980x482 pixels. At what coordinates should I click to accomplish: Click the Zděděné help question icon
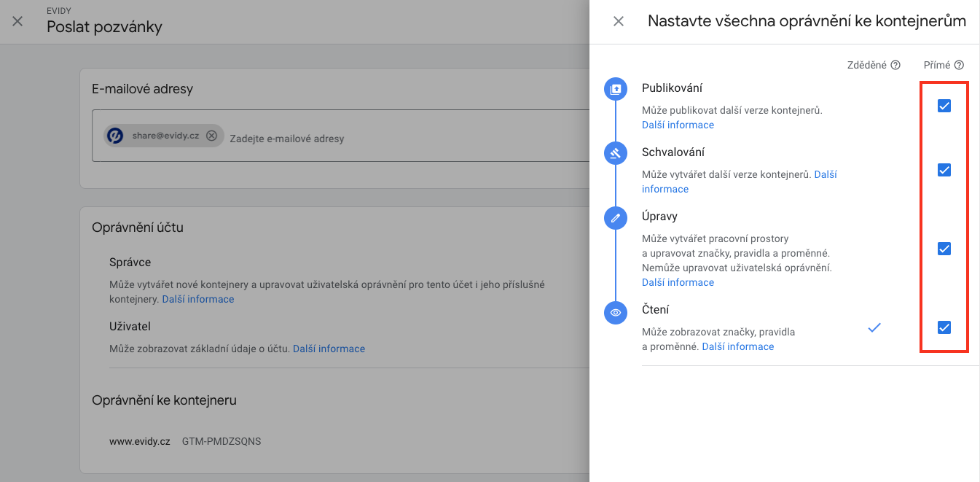[895, 65]
